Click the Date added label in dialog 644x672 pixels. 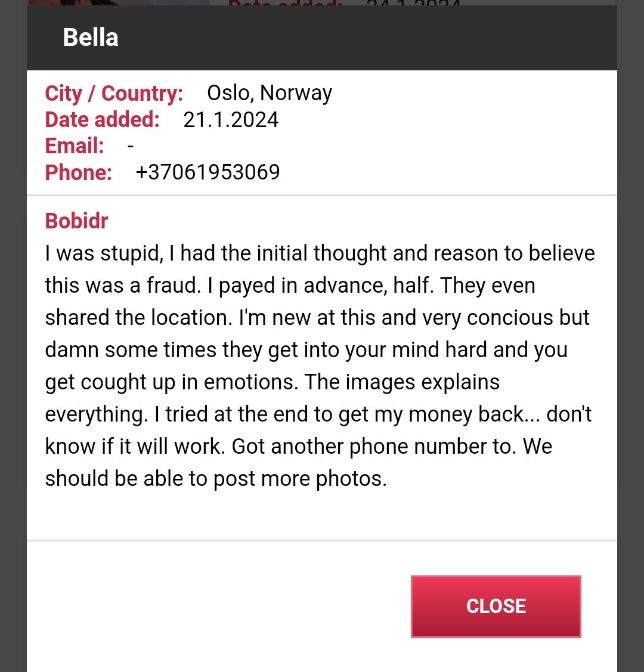103,120
